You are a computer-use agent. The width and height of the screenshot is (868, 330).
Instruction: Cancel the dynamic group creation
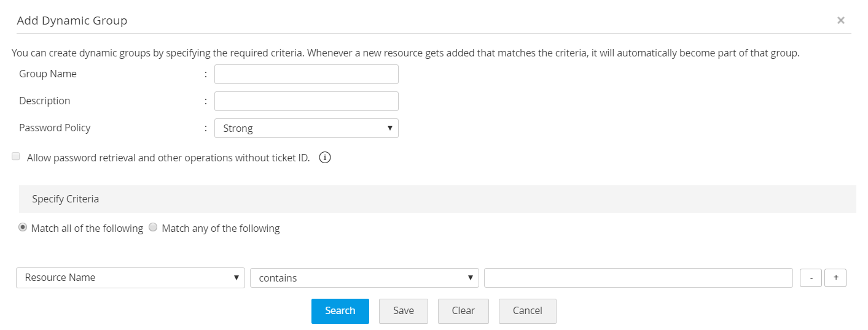click(x=527, y=311)
